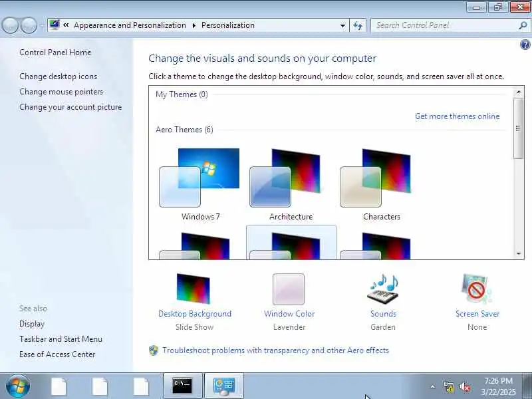The image size is (532, 399).
Task: Expand arrow between Appearance and Personalization breadcrumb
Action: tap(194, 25)
